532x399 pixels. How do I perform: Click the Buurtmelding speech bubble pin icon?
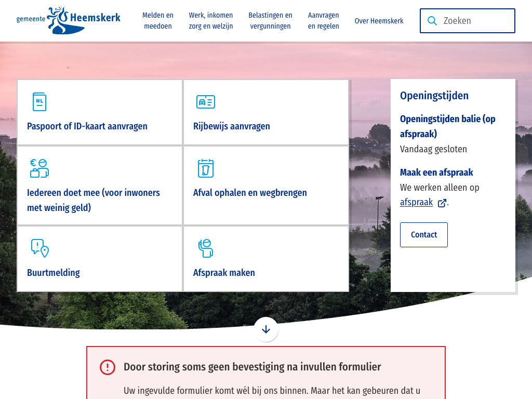click(39, 248)
